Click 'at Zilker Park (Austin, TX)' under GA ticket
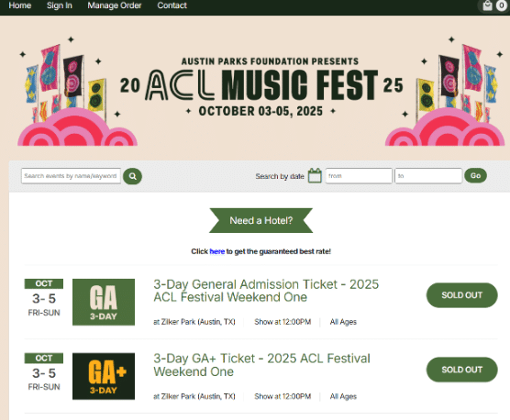 pos(194,322)
